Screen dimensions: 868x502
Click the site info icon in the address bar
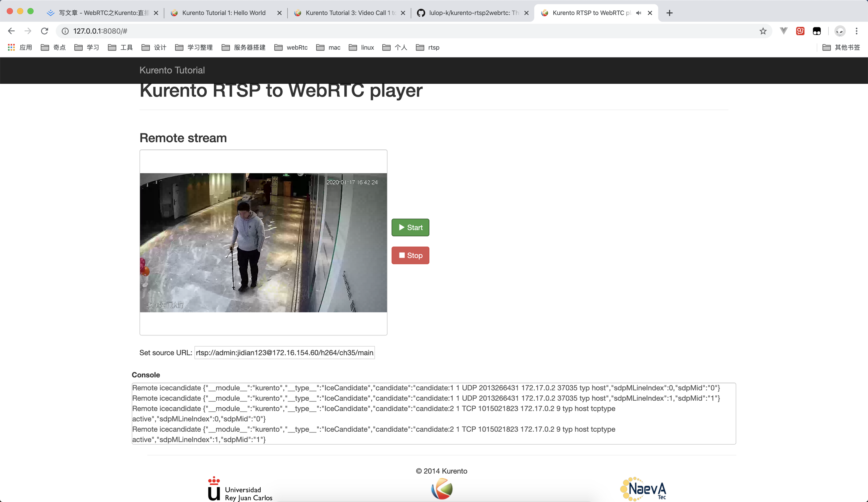65,31
